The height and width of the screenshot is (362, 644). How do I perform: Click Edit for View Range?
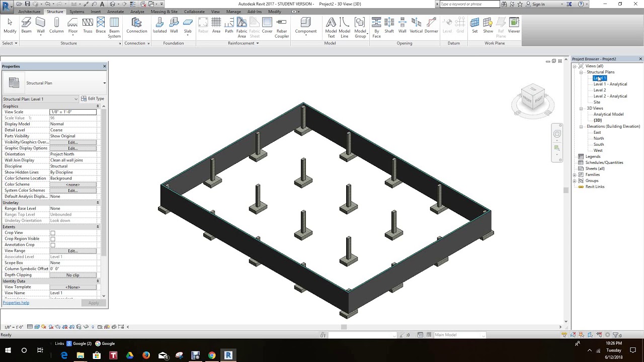[72, 251]
